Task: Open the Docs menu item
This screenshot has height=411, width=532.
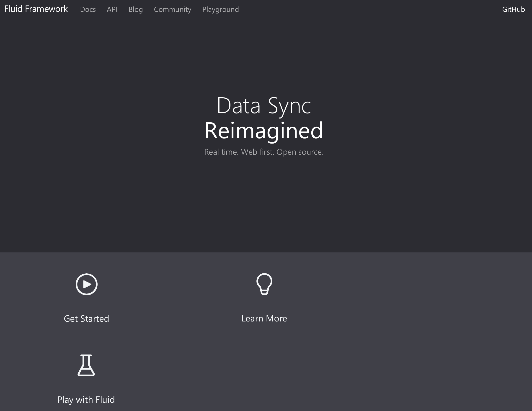Action: click(88, 9)
